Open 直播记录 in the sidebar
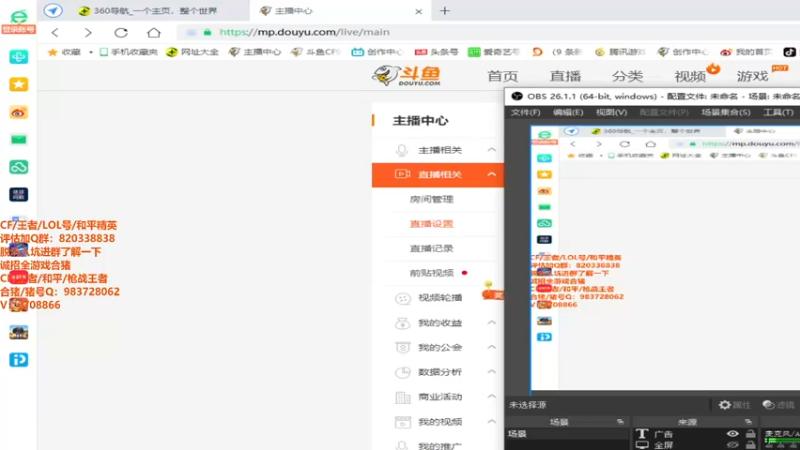The width and height of the screenshot is (800, 450). [432, 248]
